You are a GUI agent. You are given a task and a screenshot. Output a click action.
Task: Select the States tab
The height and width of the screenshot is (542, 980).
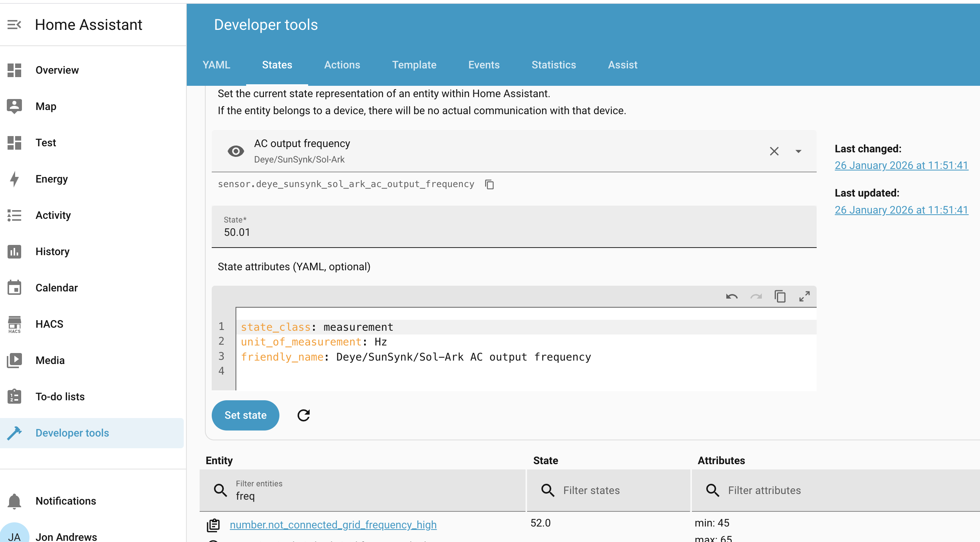[277, 65]
